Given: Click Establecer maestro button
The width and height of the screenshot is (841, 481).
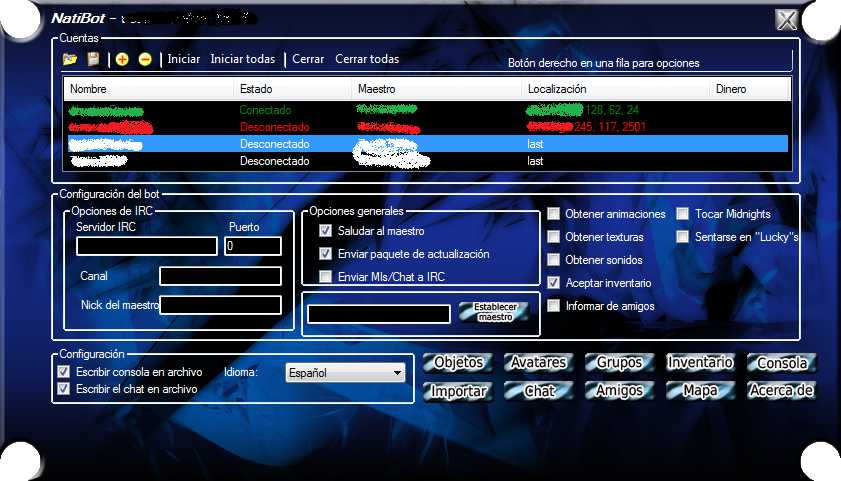Looking at the screenshot, I should (x=495, y=312).
